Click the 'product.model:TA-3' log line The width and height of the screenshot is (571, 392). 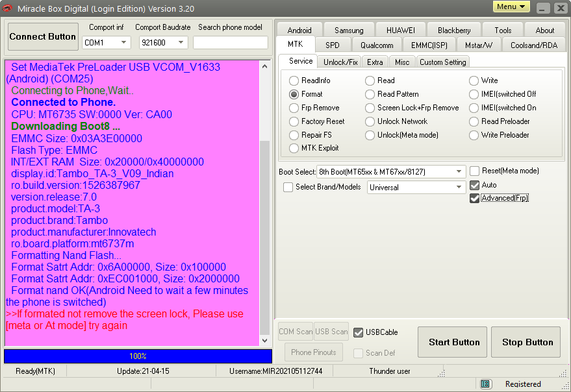click(x=55, y=208)
